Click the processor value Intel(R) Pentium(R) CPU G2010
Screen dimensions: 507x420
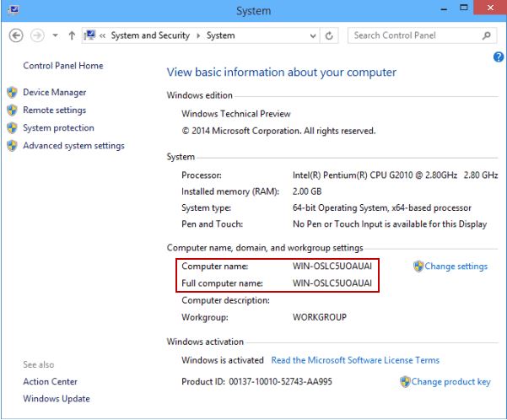[x=395, y=175]
